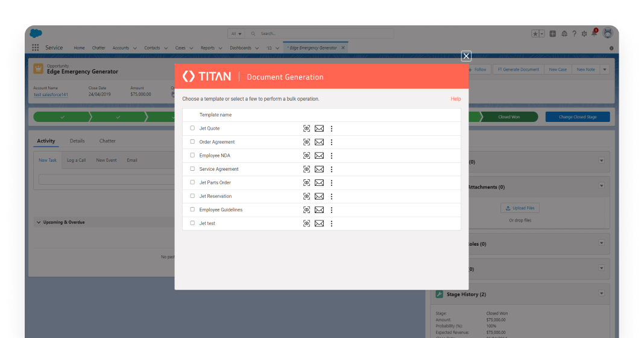The width and height of the screenshot is (644, 338).
Task: Open the Salesforce App Launcher grid
Action: click(x=35, y=48)
